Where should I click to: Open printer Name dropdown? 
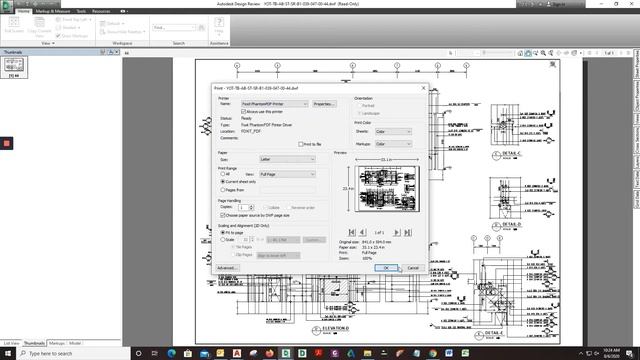pyautogui.click(x=274, y=104)
